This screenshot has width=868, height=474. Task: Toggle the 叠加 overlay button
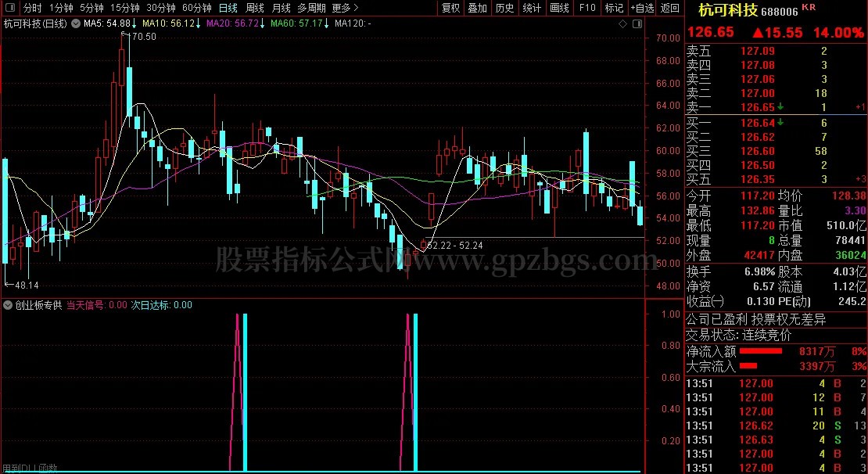[x=477, y=8]
